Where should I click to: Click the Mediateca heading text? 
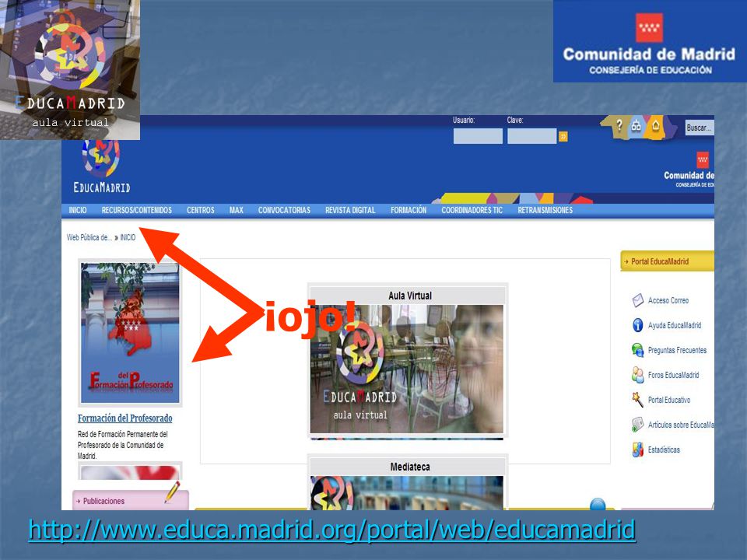[x=410, y=467]
